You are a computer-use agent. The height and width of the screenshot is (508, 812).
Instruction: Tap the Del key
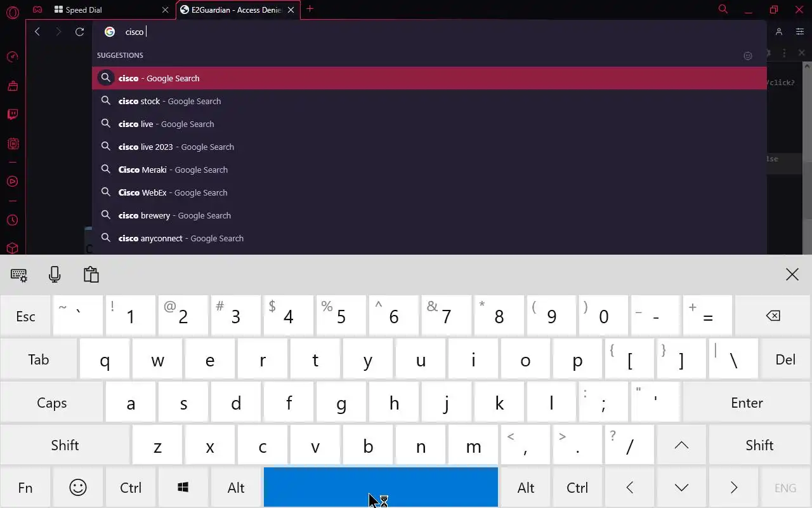point(785,359)
